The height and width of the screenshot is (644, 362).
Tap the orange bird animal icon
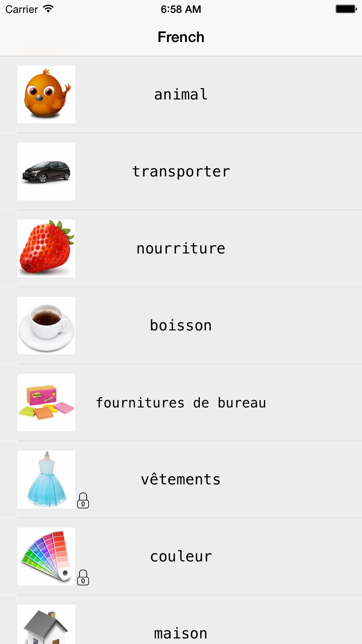click(46, 95)
